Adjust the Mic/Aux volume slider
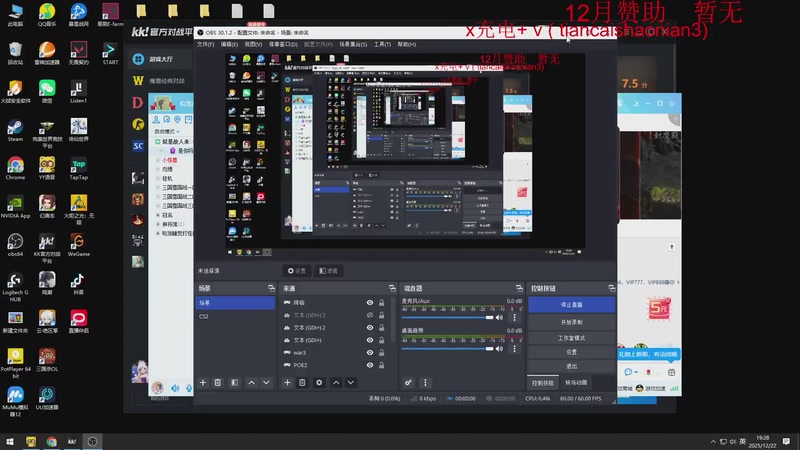The width and height of the screenshot is (800, 450). (447, 317)
